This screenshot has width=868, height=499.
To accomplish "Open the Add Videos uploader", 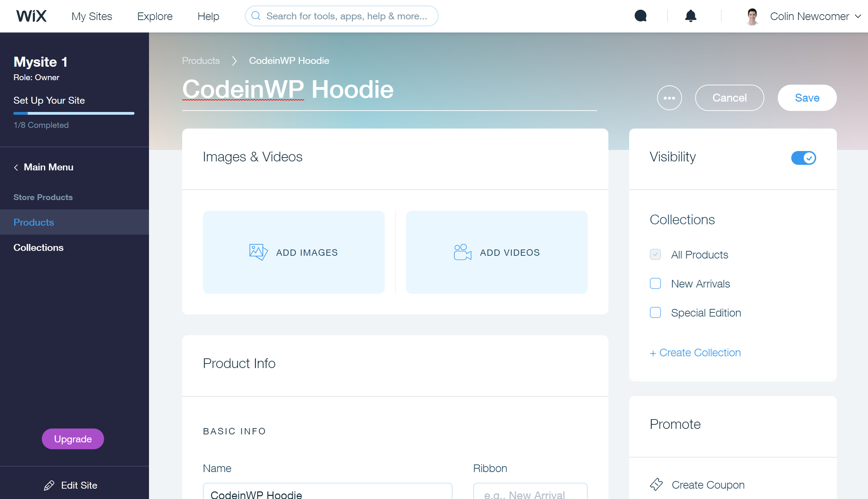I will pyautogui.click(x=496, y=252).
